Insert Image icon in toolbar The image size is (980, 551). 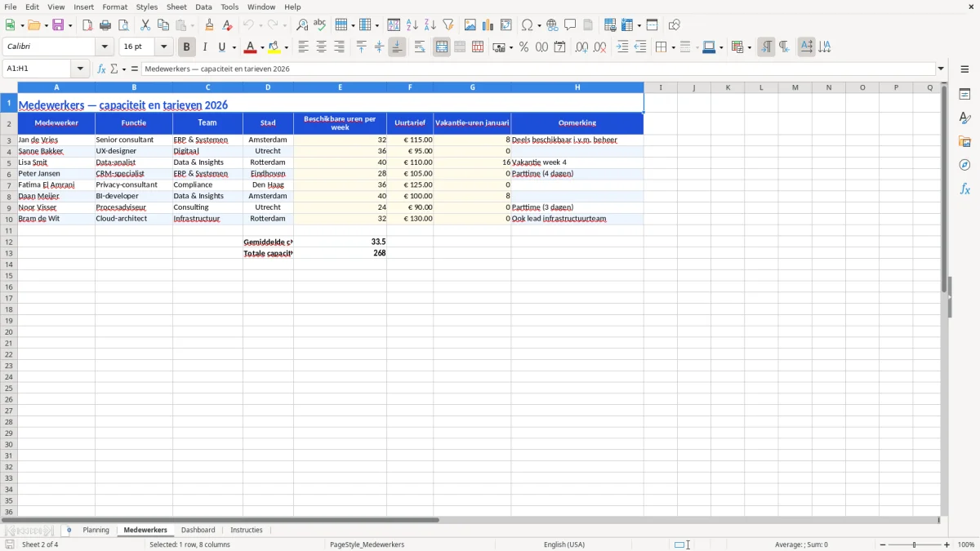[x=470, y=25]
